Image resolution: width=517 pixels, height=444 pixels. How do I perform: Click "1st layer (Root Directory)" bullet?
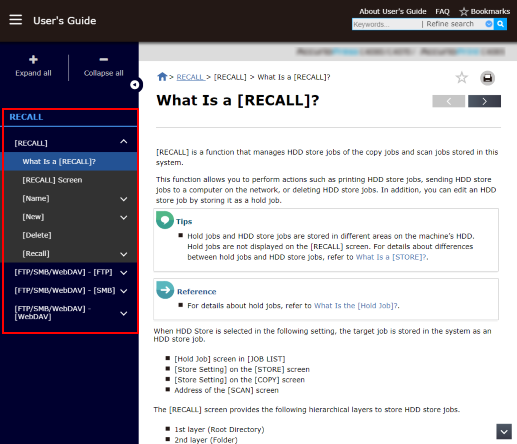click(x=219, y=430)
